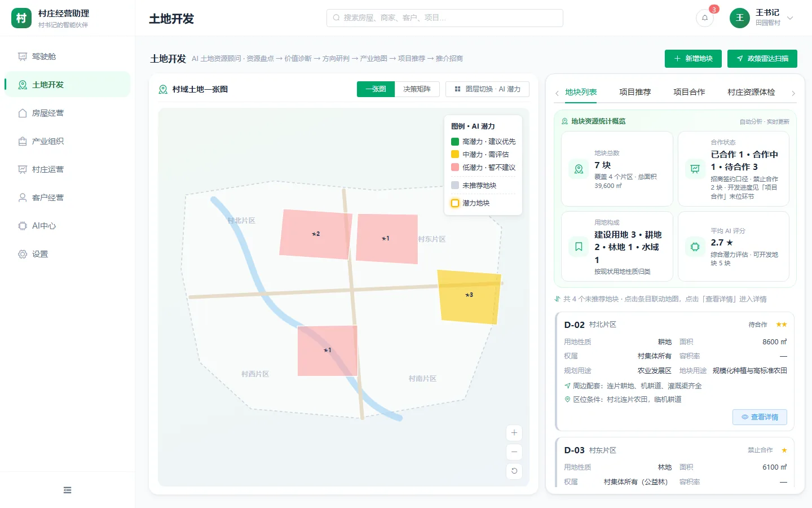The width and height of the screenshot is (812, 508).
Task: Open the 驾驶舱 dashboard page
Action: 67,56
